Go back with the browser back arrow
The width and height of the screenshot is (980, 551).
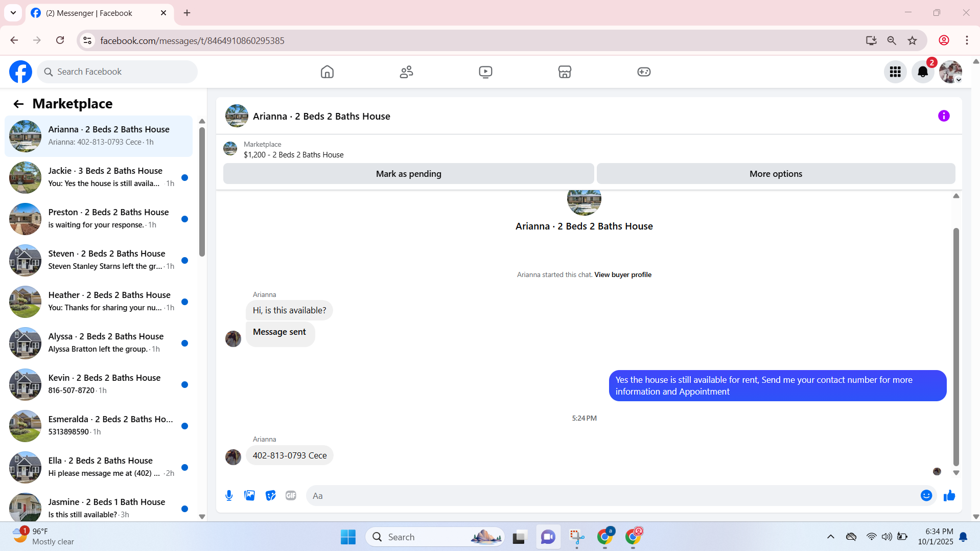click(14, 40)
